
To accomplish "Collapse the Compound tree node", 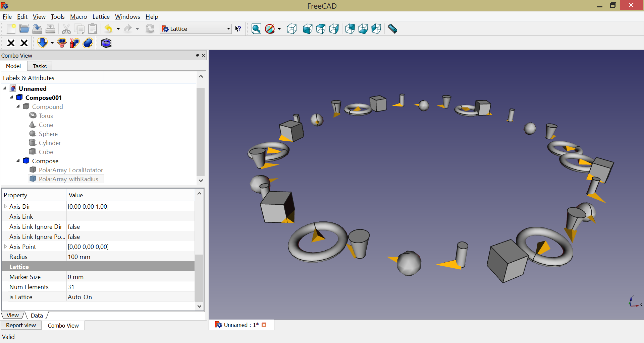I will 18,106.
